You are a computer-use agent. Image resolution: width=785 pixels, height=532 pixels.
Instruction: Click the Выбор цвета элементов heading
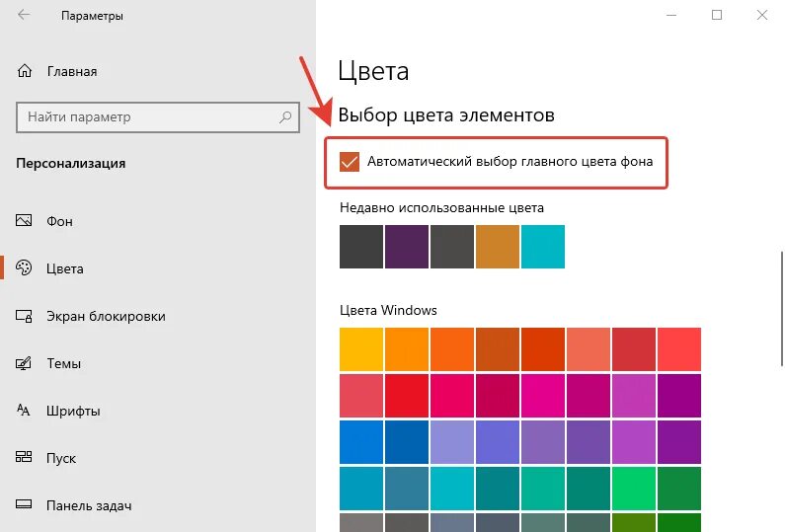click(446, 115)
